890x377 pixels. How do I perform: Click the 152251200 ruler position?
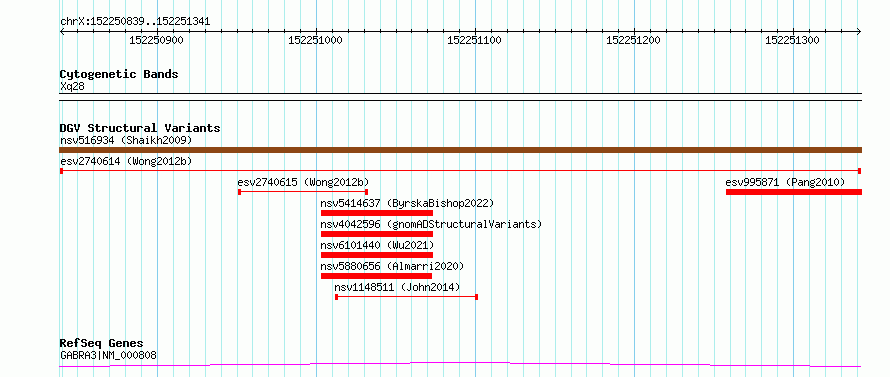point(633,40)
